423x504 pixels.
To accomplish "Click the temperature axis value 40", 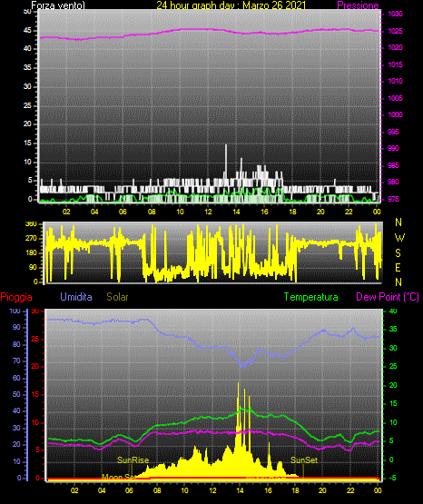I will [x=393, y=311].
